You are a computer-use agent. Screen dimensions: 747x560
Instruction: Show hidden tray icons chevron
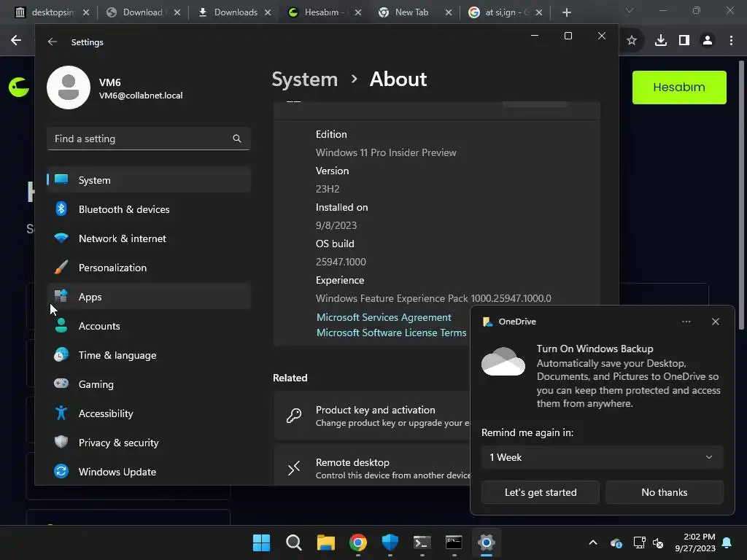point(593,542)
